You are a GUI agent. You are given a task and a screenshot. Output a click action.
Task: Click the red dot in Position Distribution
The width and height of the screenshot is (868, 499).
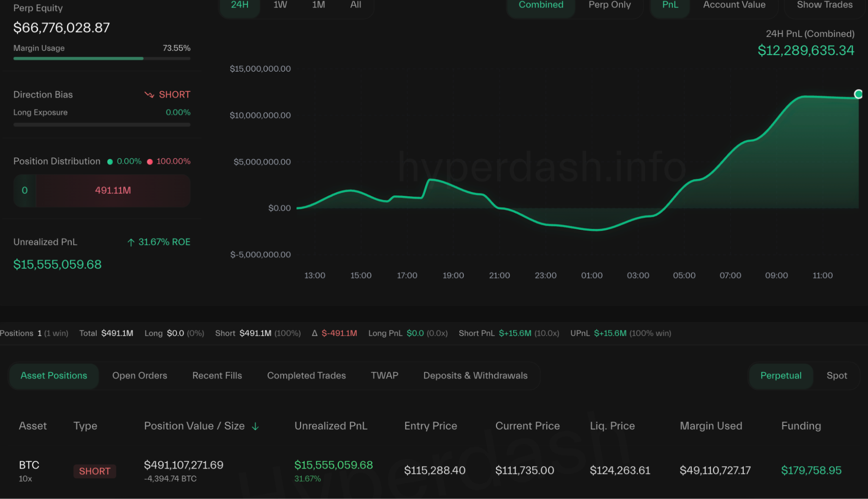(150, 162)
